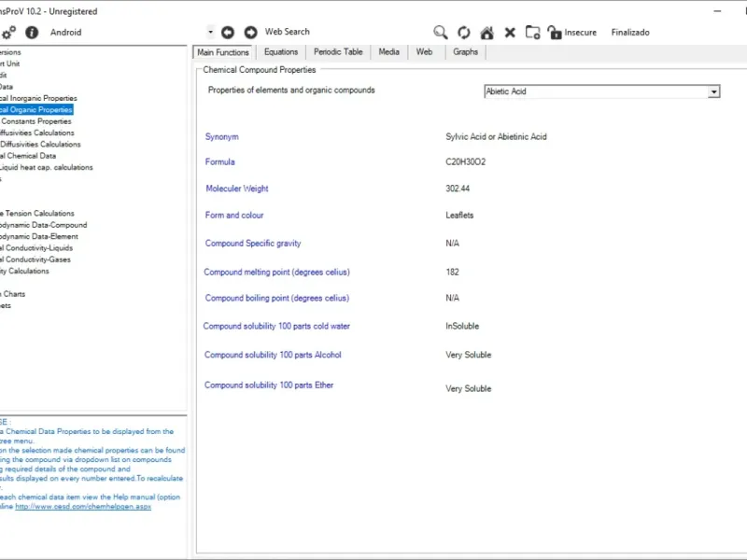The image size is (747, 560).
Task: Select Constants Properties tree item
Action: pyautogui.click(x=35, y=121)
